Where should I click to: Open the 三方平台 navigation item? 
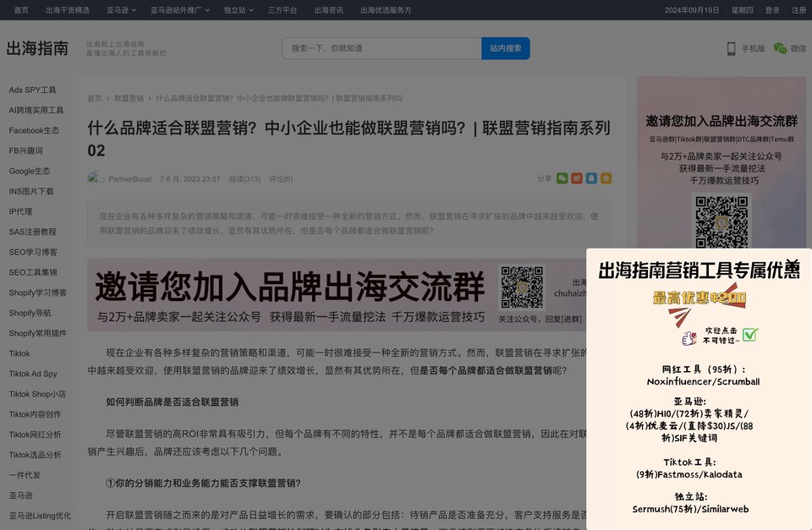click(283, 10)
